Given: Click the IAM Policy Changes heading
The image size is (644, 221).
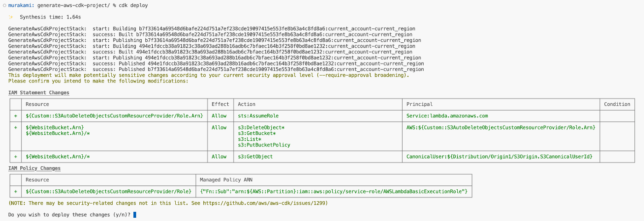Looking at the screenshot, I should point(34,168).
